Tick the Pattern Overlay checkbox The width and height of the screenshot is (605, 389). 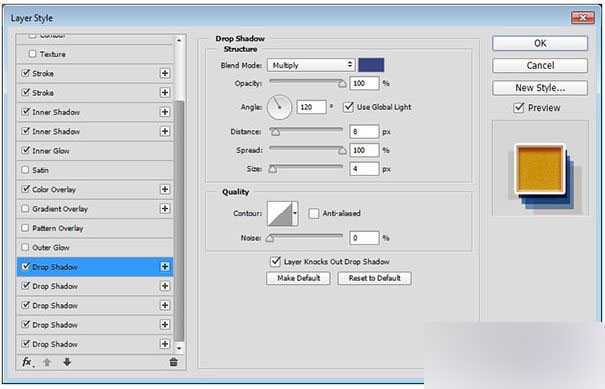pyautogui.click(x=25, y=228)
